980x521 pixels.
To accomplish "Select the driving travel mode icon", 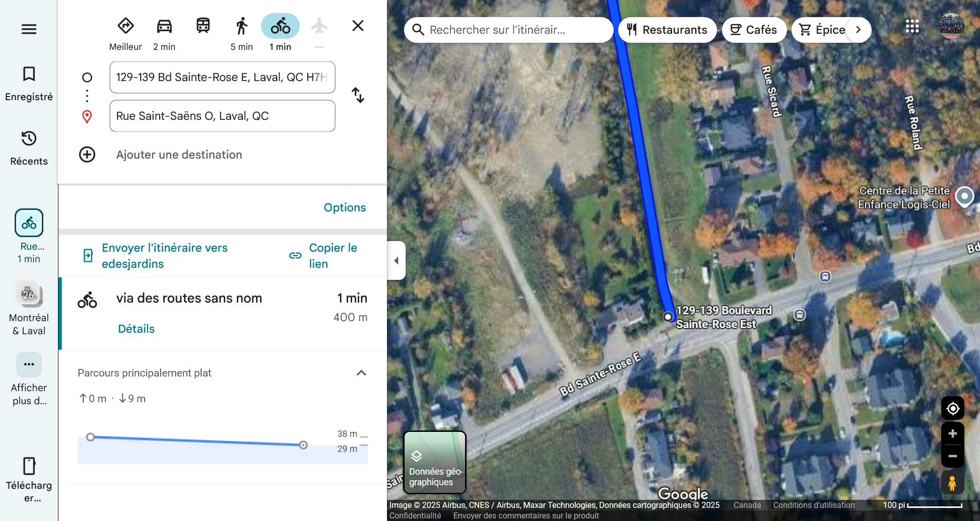I will click(x=164, y=26).
